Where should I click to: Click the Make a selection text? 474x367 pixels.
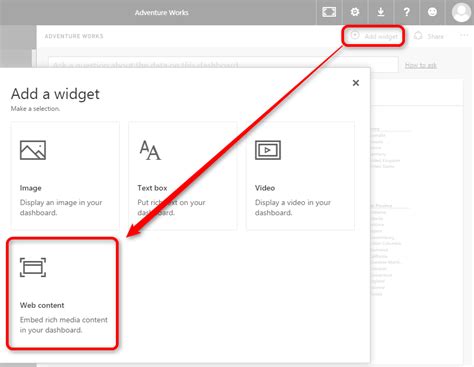pyautogui.click(x=35, y=109)
